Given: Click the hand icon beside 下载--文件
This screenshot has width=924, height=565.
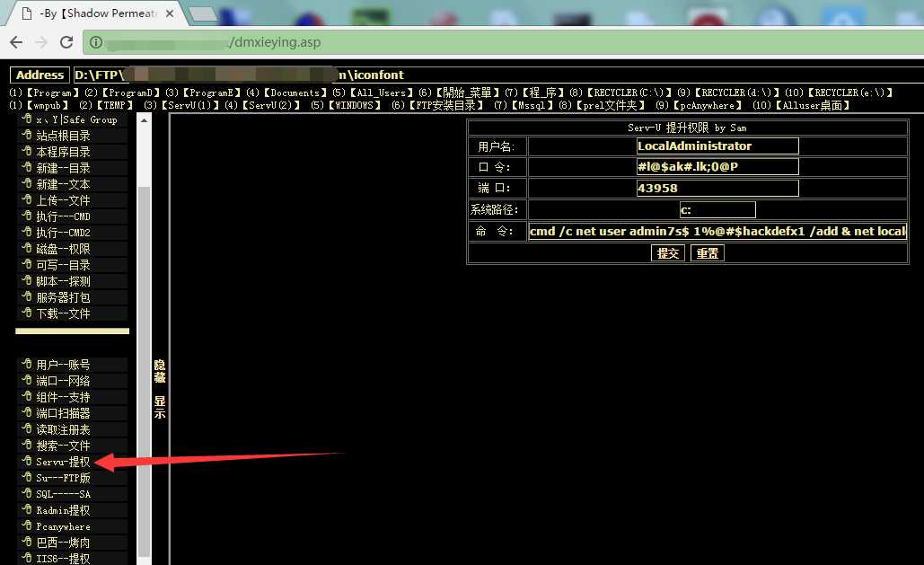Looking at the screenshot, I should coord(27,313).
